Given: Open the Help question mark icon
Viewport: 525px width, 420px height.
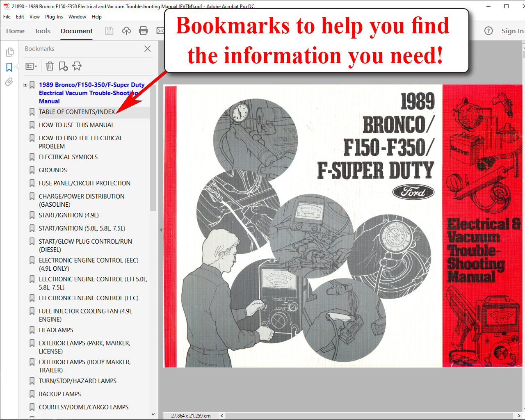Looking at the screenshot, I should tap(488, 31).
